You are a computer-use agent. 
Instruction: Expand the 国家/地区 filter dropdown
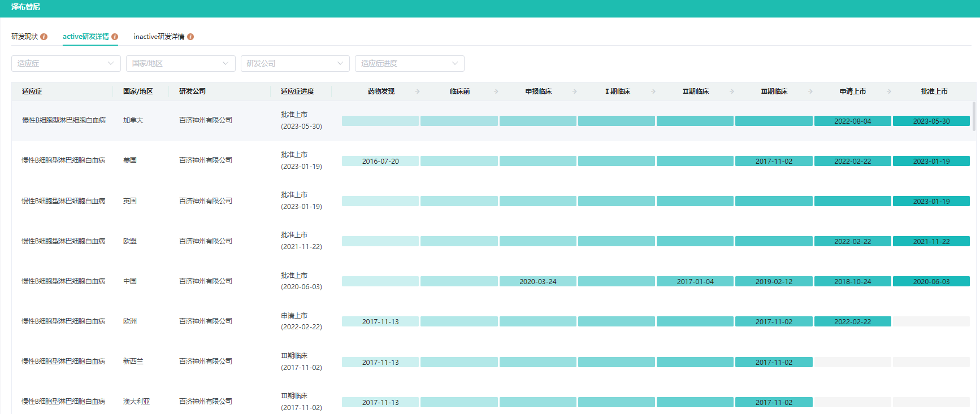pos(180,63)
